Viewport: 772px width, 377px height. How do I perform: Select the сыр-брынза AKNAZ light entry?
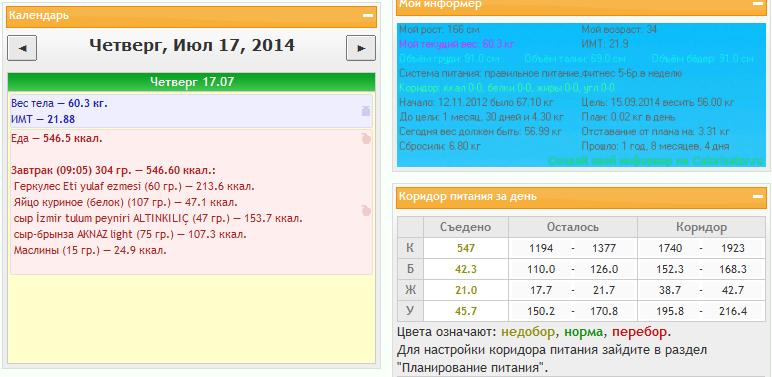tap(130, 234)
